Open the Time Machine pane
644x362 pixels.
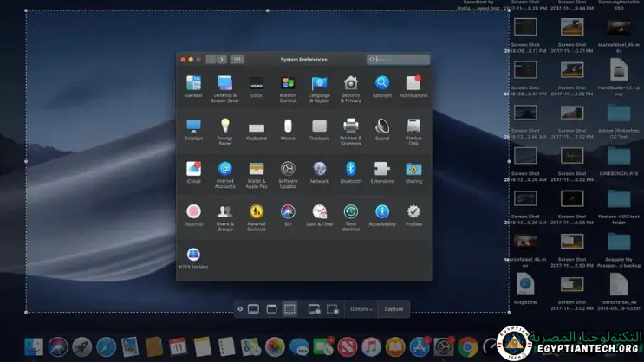click(x=351, y=212)
